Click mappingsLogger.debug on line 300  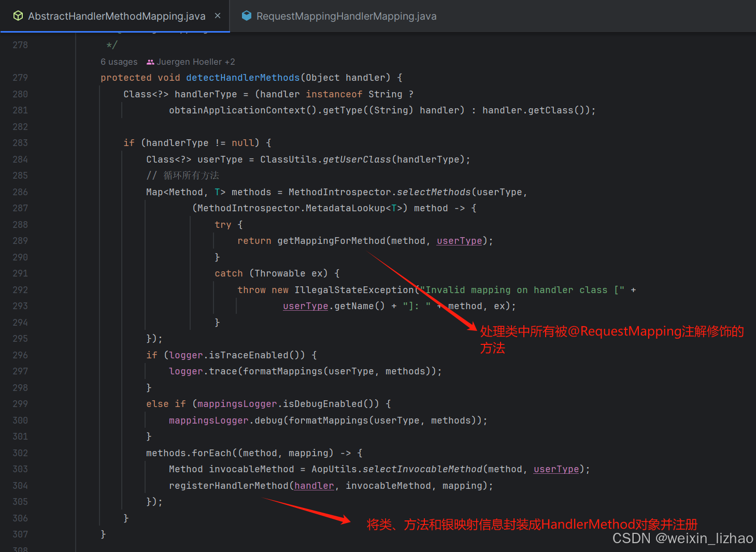[x=225, y=420]
